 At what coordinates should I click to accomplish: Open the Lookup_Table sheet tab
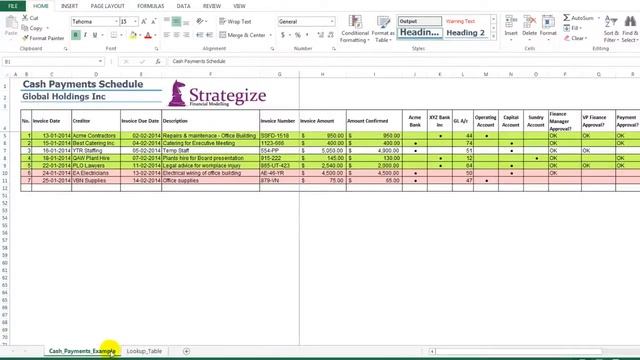pyautogui.click(x=144, y=351)
